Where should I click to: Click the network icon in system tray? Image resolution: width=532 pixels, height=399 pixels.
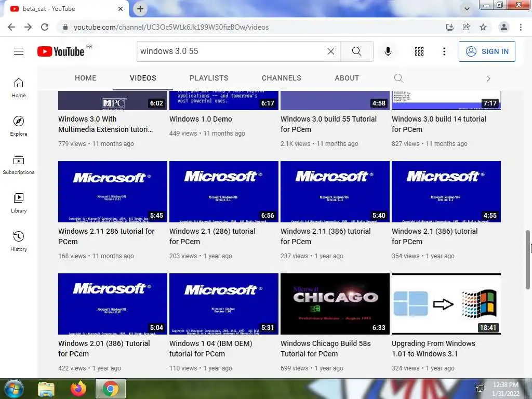(x=480, y=389)
